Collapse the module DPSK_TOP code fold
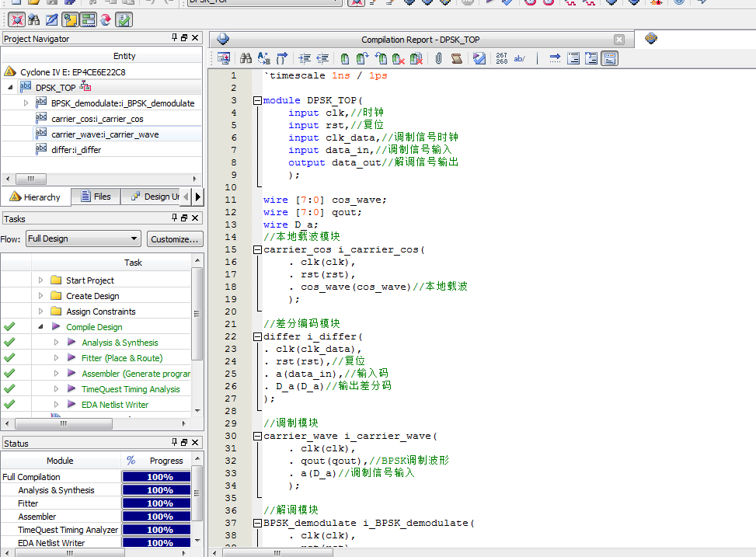Image resolution: width=756 pixels, height=557 pixels. [x=257, y=100]
